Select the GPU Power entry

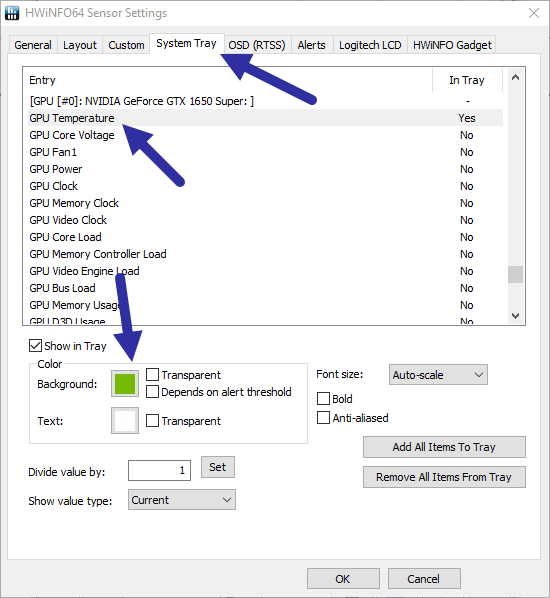pyautogui.click(x=265, y=169)
